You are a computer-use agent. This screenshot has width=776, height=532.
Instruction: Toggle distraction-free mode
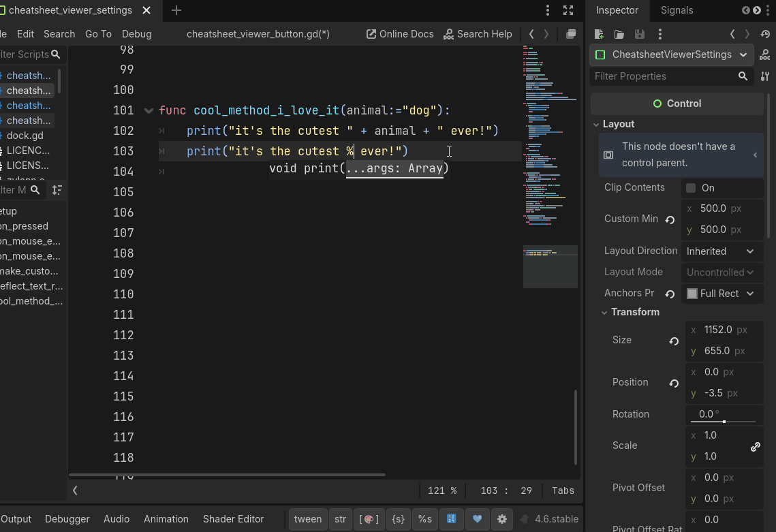coord(568,10)
